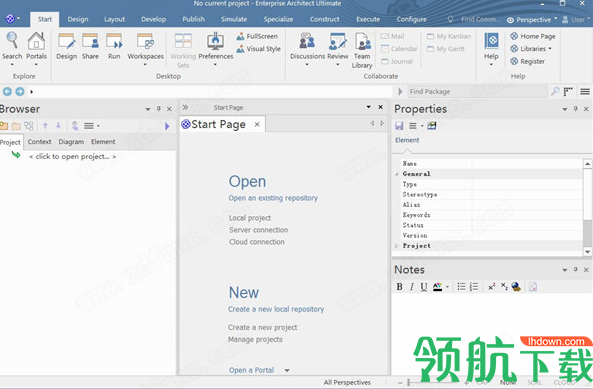
Task: Click the Find Package magnifier icon
Action: coord(555,91)
